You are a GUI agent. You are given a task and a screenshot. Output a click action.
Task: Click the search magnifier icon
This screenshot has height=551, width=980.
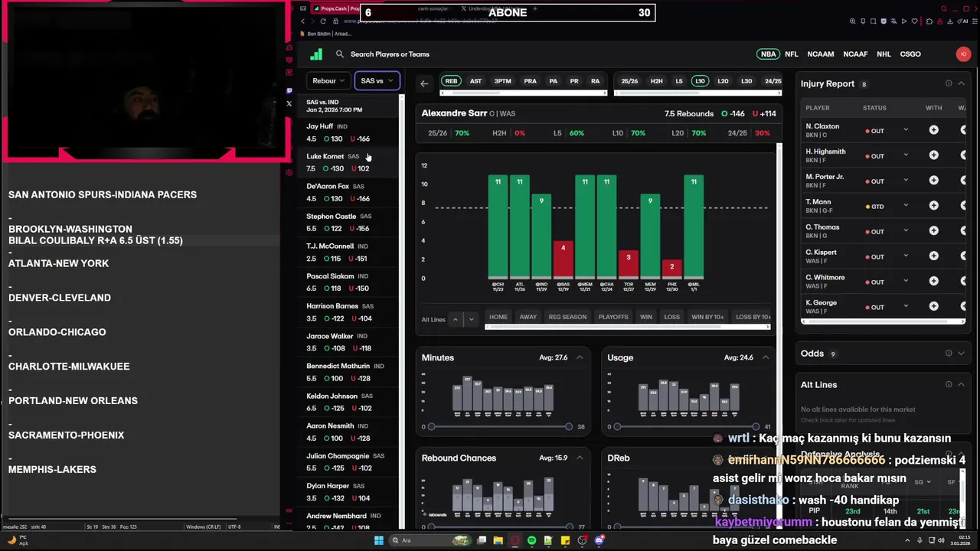(340, 54)
